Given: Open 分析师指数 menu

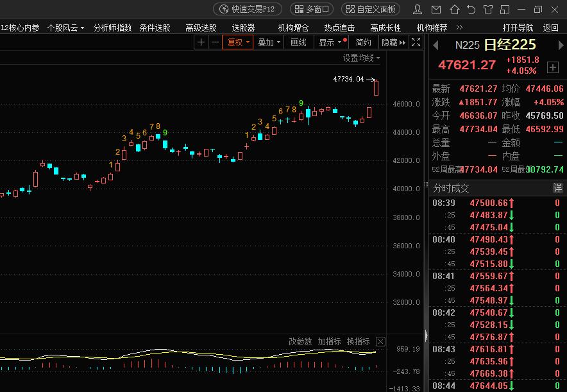Looking at the screenshot, I should 112,28.
